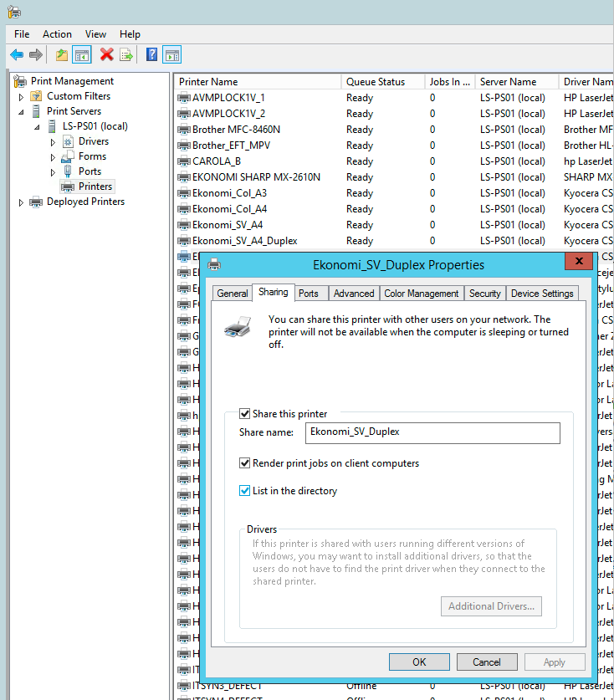Click the Apply button
The width and height of the screenshot is (614, 700).
coord(555,662)
